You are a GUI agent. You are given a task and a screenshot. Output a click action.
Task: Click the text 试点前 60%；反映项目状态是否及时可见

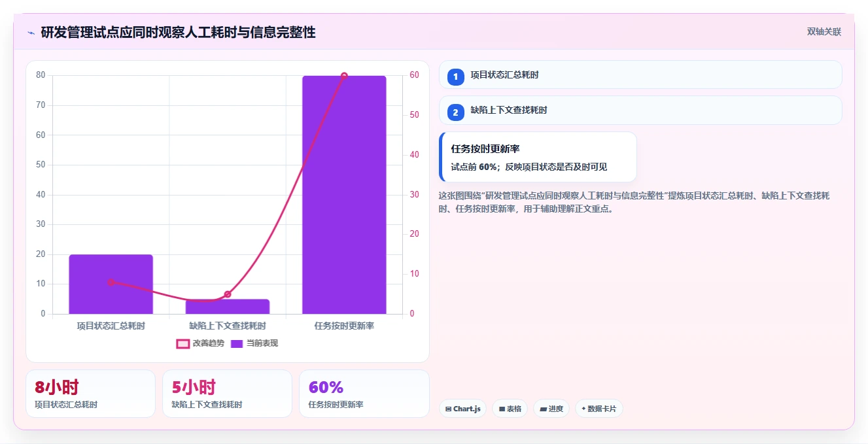click(529, 167)
